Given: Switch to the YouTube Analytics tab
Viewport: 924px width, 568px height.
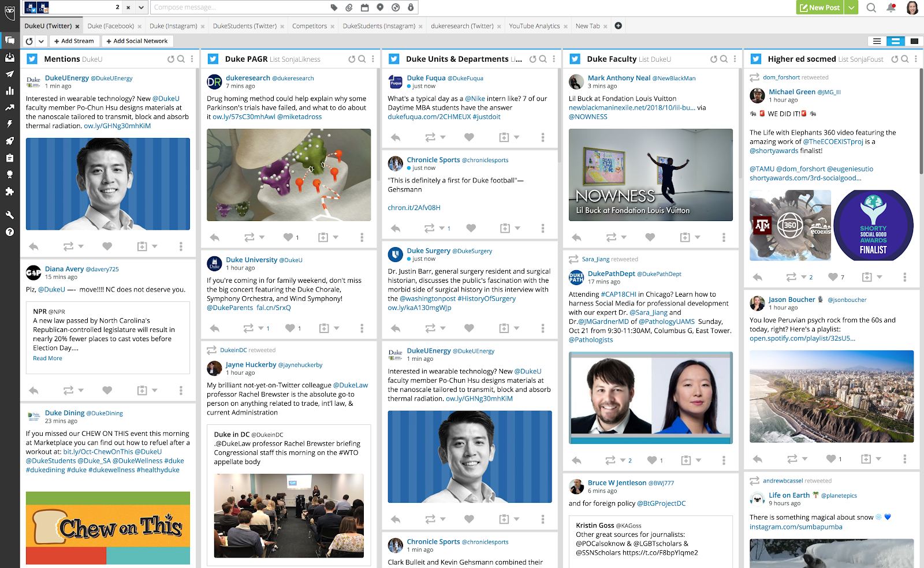Looking at the screenshot, I should tap(534, 26).
